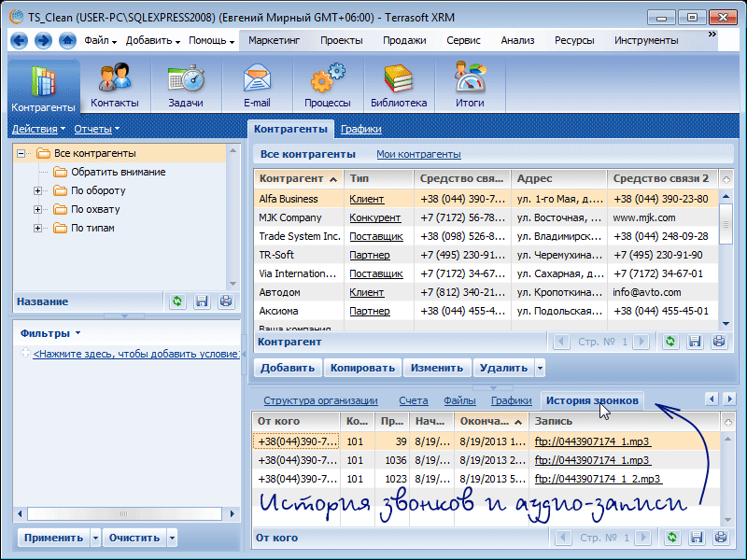Click the Очистить filter button
Image resolution: width=747 pixels, height=560 pixels.
point(134,538)
